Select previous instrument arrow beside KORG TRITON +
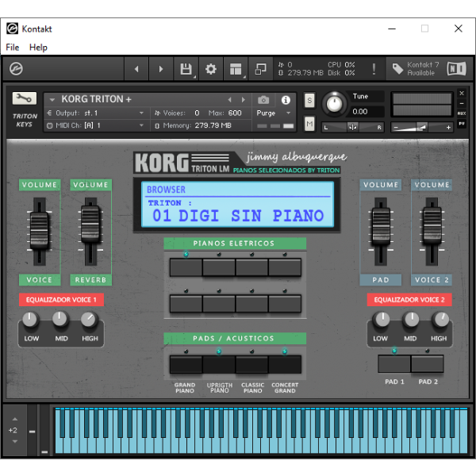This screenshot has height=476, width=476. tap(230, 100)
